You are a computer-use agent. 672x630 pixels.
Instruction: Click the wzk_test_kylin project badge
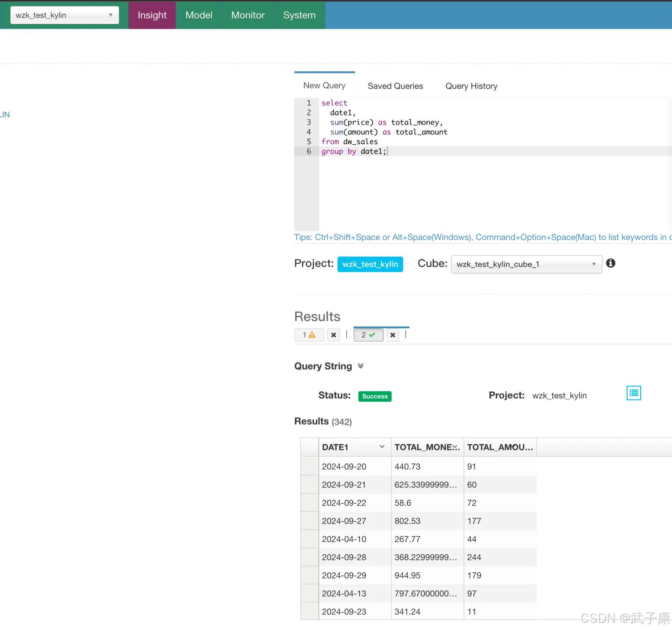tap(370, 264)
